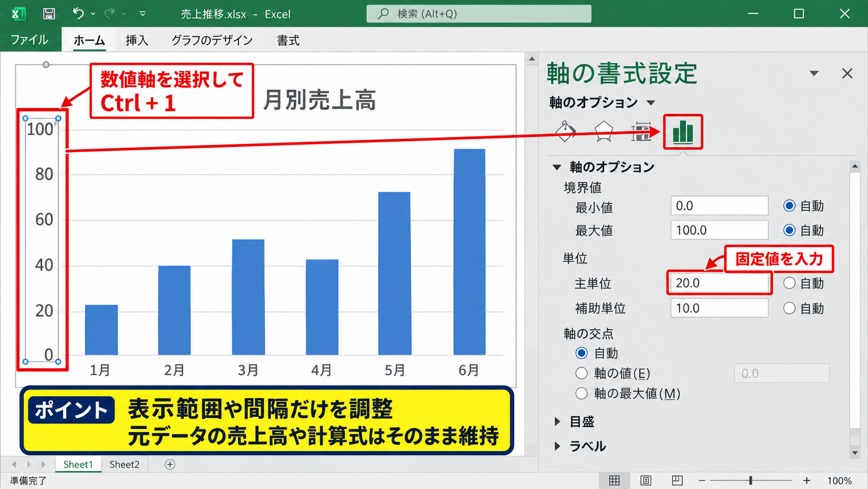
Task: Click the Excel app logo icon
Action: (x=18, y=14)
